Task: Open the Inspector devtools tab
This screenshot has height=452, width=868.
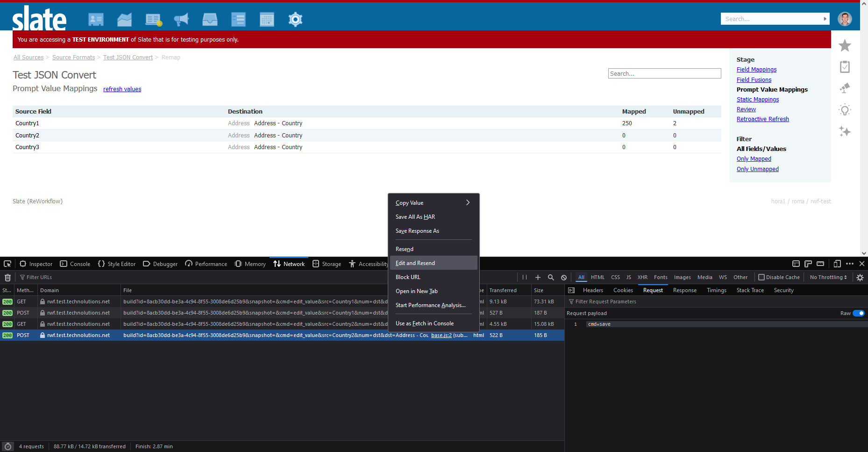Action: point(36,264)
